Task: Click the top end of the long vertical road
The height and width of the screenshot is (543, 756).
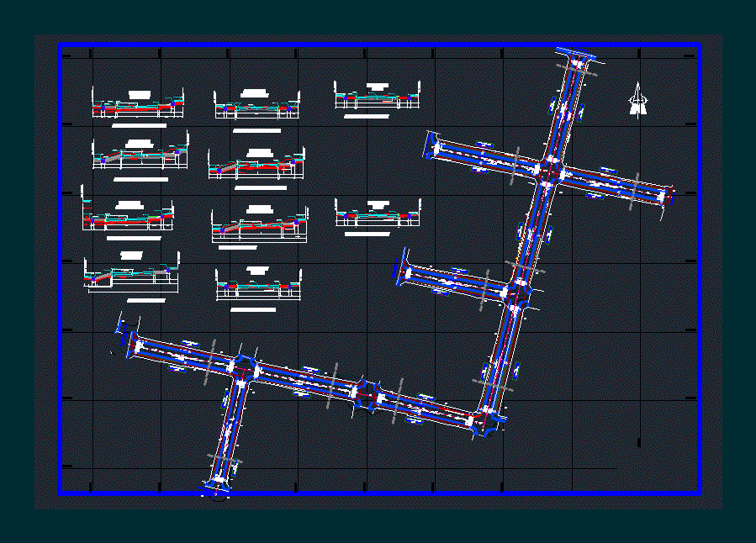Action: click(x=579, y=61)
